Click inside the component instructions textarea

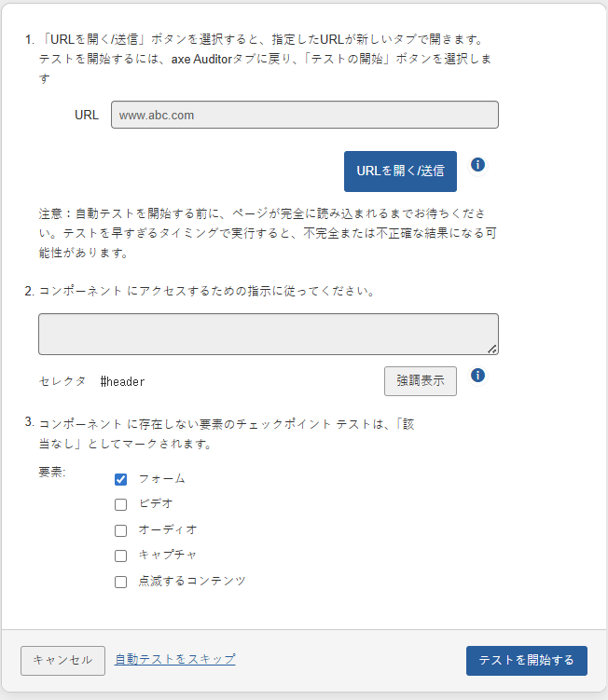(x=268, y=334)
